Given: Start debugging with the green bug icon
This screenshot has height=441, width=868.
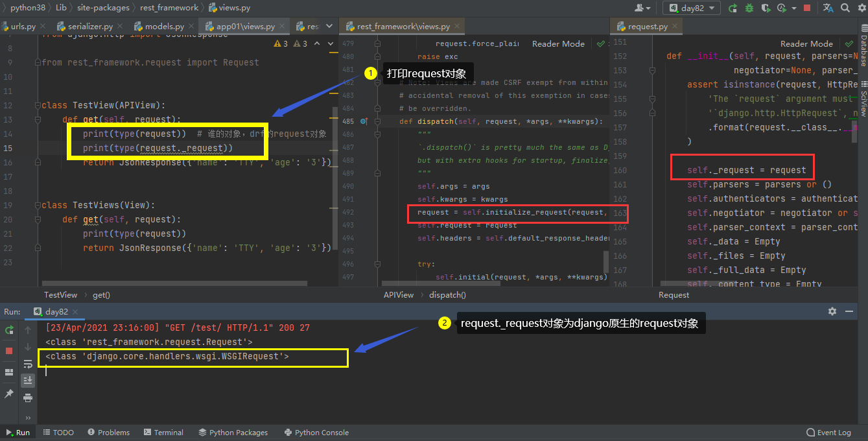Looking at the screenshot, I should [750, 8].
